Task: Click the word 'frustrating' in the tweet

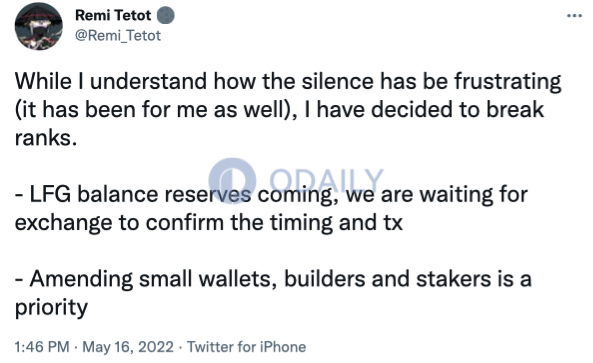Action: (508, 82)
